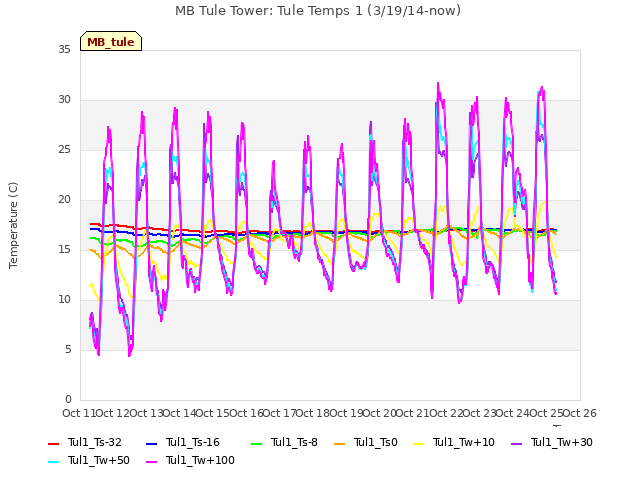Click the Tul1_Ts-8 legend label
This screenshot has width=640, height=480.
294,442
